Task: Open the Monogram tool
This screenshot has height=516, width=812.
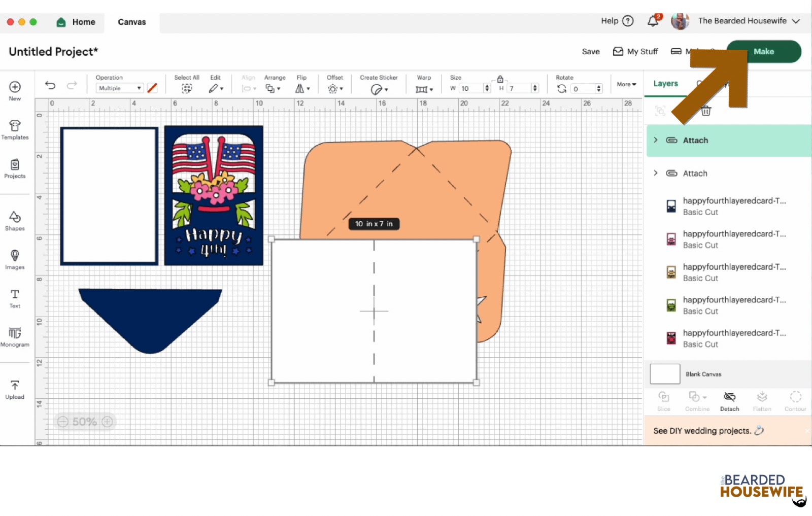Action: (x=15, y=337)
